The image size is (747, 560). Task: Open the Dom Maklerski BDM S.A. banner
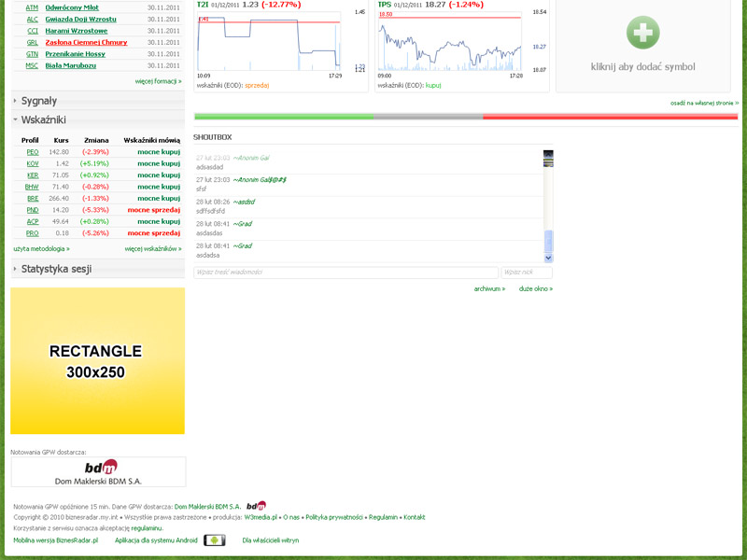98,471
